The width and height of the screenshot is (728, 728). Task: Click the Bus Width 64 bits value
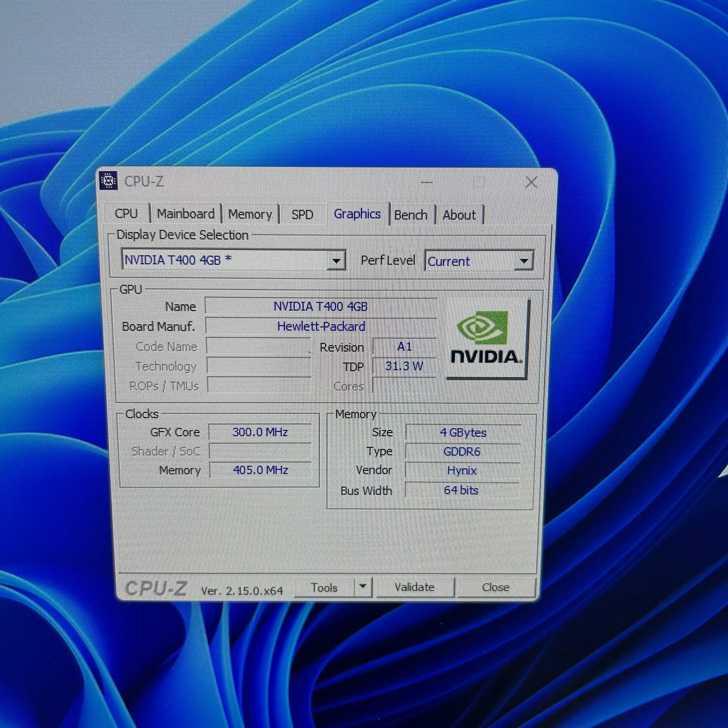pos(461,490)
